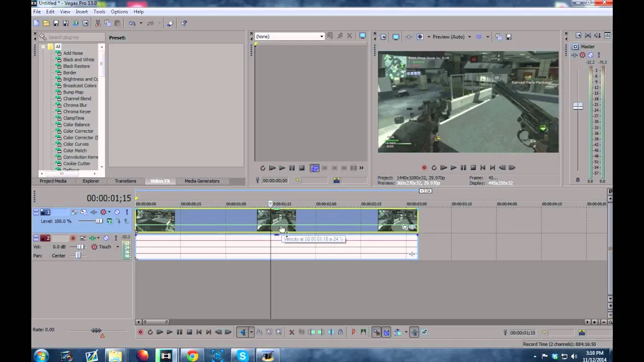644x362 pixels.
Task: Select the Chroma Keyer effect
Action: click(77, 112)
